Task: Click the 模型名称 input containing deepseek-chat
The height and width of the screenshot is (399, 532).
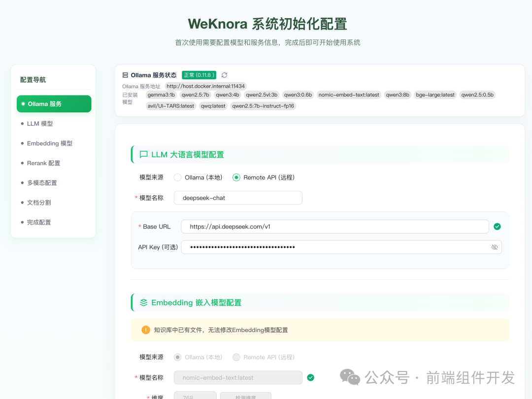Action: tap(238, 198)
